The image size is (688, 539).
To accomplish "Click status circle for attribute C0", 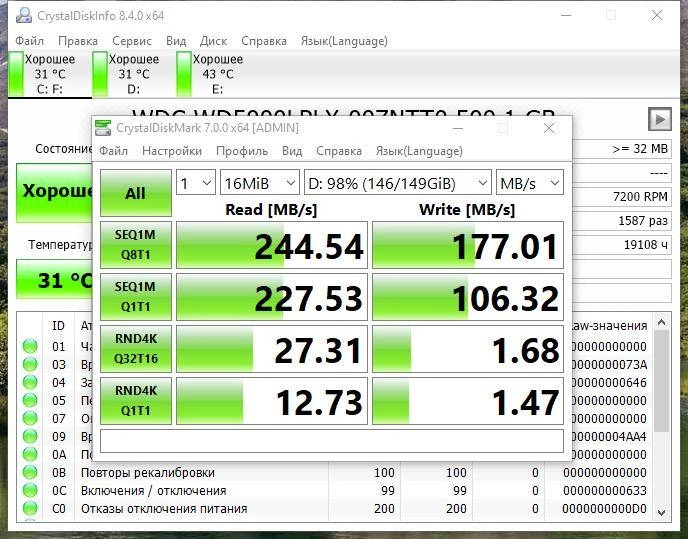I will 30,508.
